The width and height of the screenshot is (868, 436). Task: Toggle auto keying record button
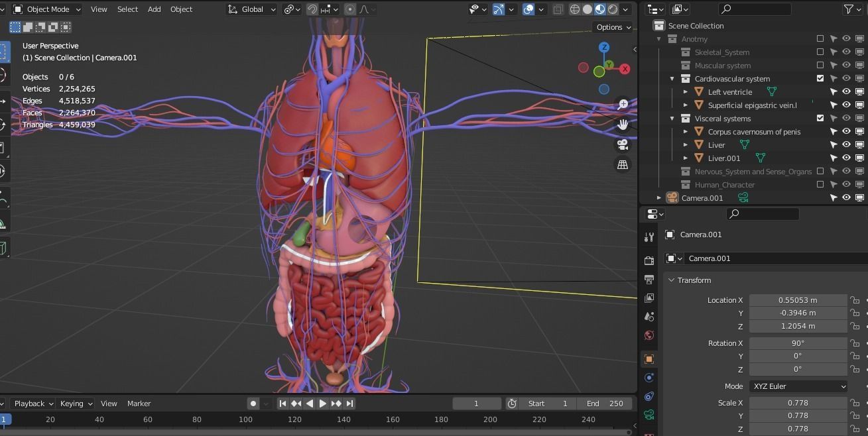click(x=253, y=403)
